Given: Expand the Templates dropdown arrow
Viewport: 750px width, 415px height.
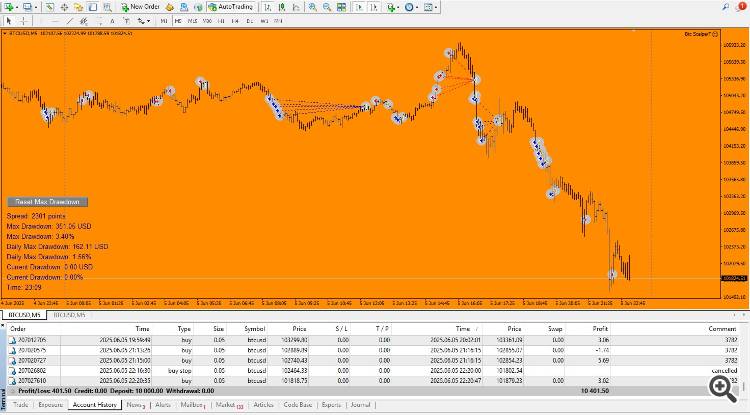Looking at the screenshot, I should coord(436,7).
